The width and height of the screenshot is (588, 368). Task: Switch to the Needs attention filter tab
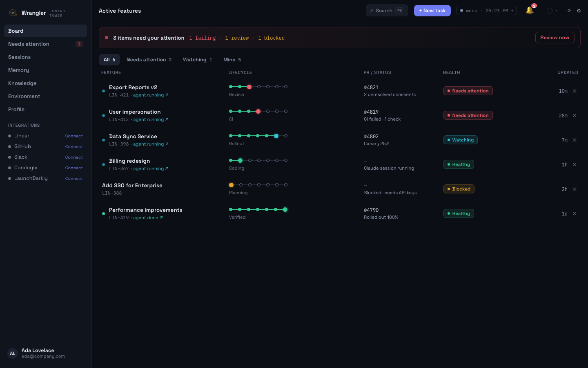click(149, 60)
